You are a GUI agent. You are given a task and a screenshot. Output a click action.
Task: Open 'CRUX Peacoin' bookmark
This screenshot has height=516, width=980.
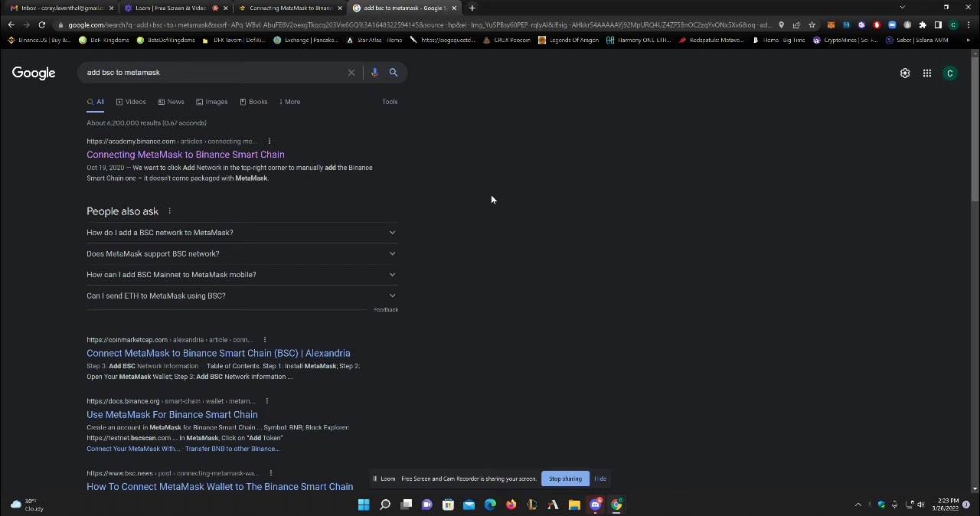pos(506,40)
